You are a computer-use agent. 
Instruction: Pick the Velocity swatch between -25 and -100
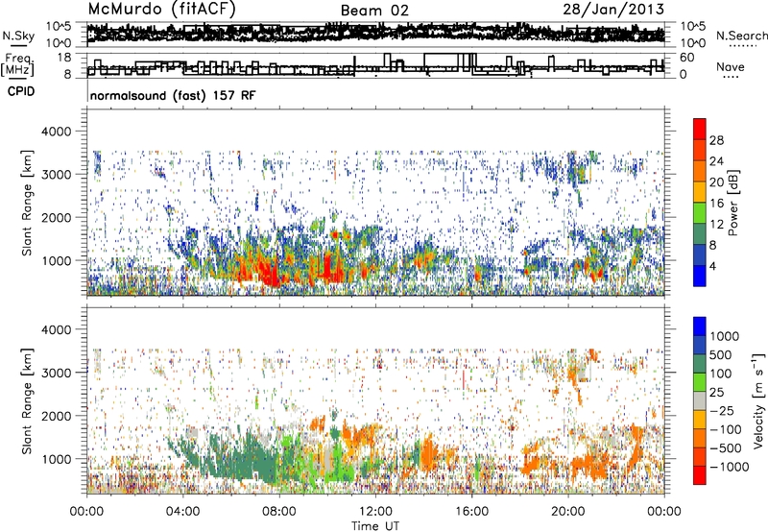click(700, 420)
